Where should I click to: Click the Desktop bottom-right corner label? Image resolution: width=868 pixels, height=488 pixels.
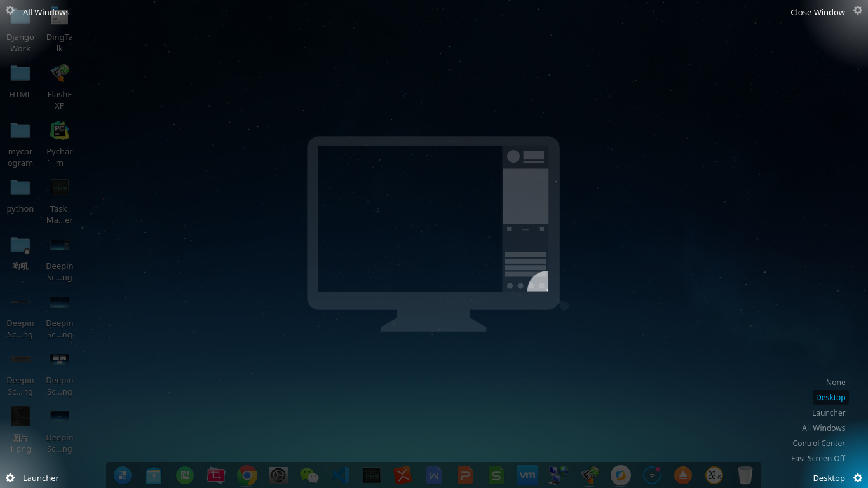coord(829,478)
